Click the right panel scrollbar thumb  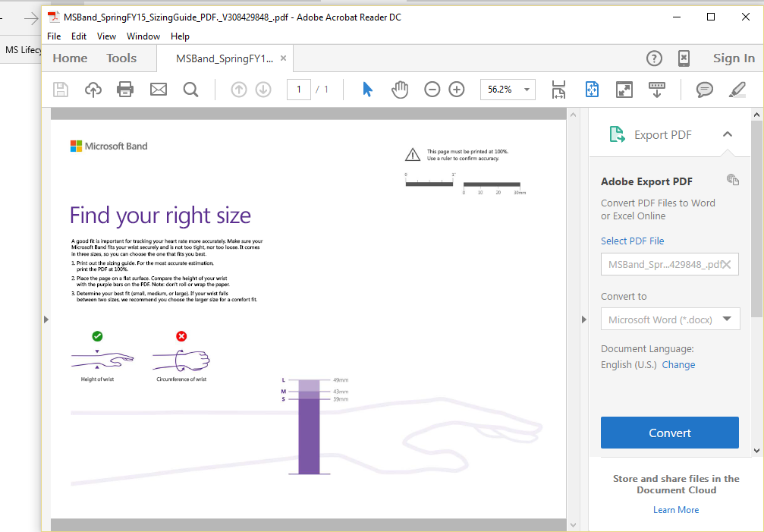[756, 219]
